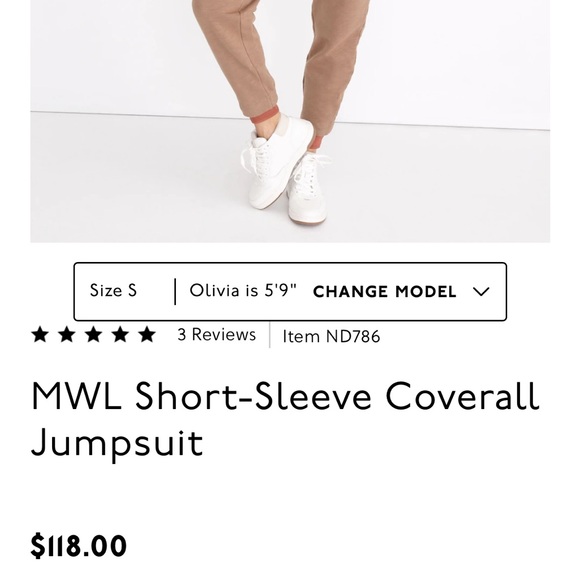
Task: Click the model selector box border area
Action: pyautogui.click(x=290, y=291)
